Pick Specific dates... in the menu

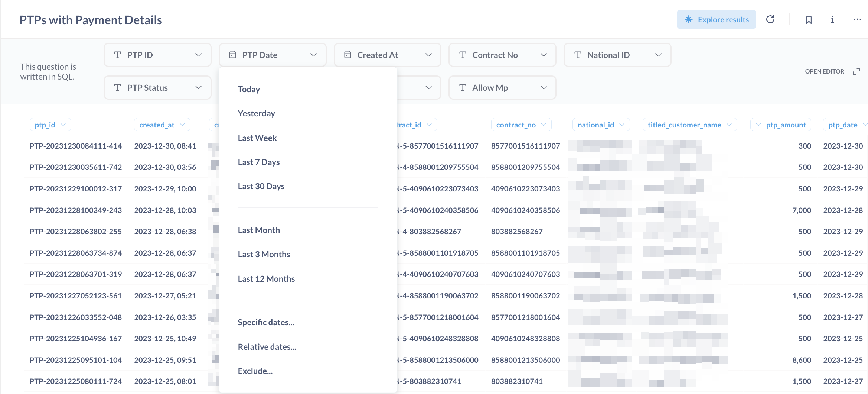[x=266, y=322]
